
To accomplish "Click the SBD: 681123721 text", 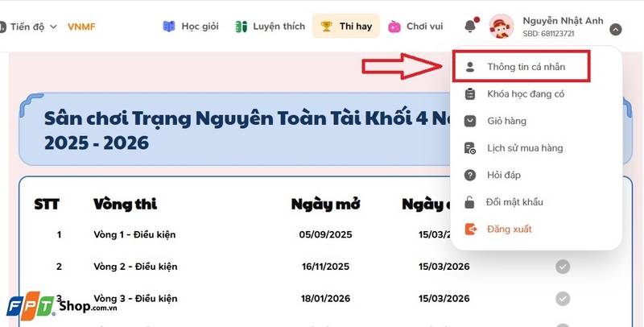I will [548, 34].
